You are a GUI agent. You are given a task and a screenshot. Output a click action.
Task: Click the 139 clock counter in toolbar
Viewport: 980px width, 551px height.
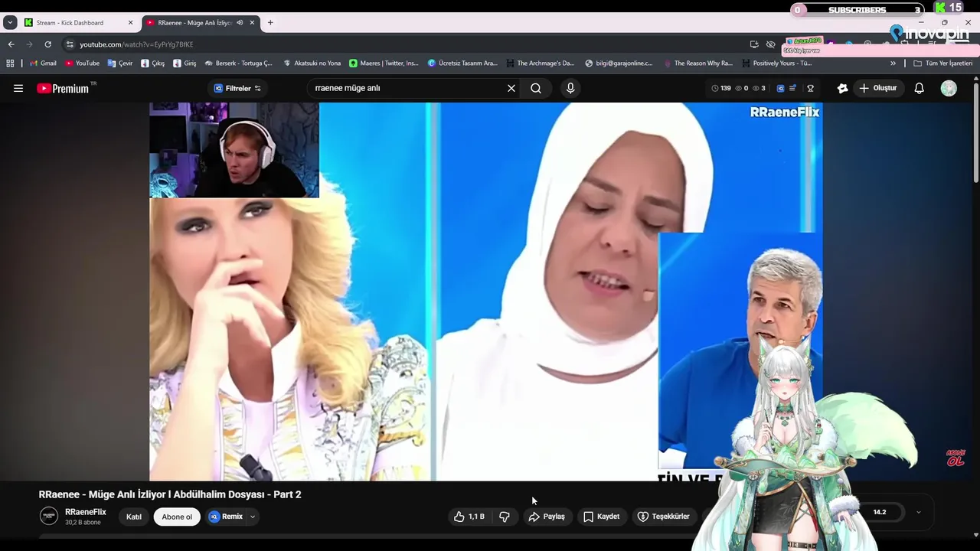(721, 88)
